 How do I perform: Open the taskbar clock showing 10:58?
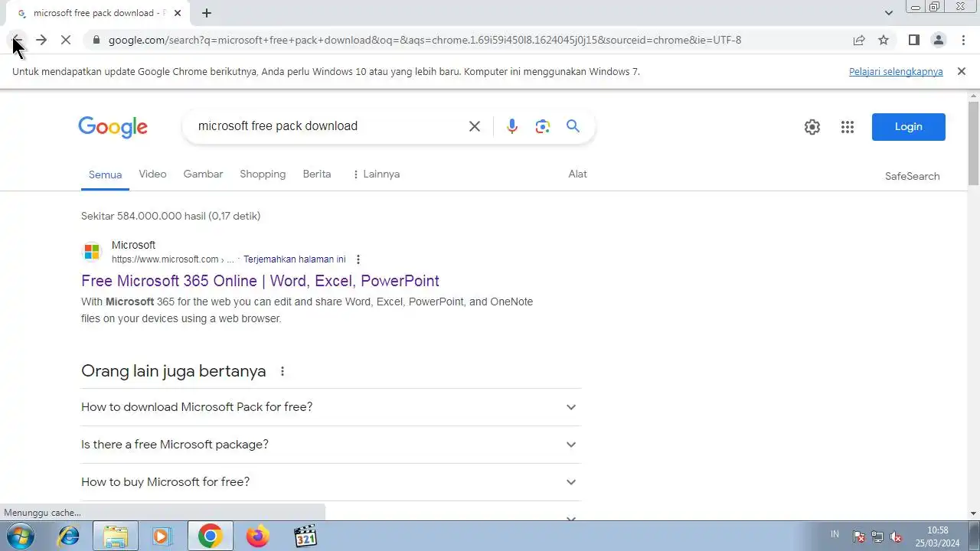938,536
